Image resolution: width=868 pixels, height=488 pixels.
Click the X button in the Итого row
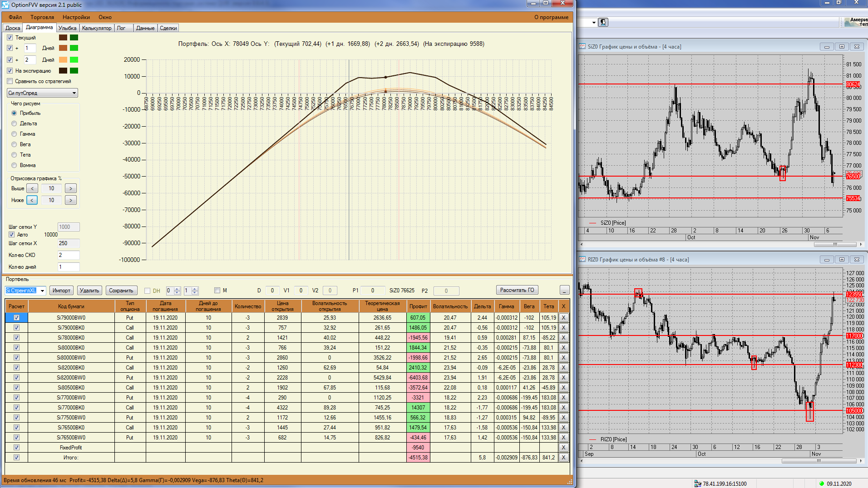563,458
